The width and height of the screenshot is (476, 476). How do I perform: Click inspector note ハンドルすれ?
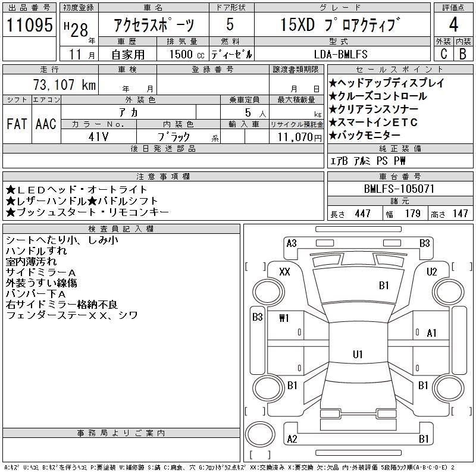(x=36, y=250)
